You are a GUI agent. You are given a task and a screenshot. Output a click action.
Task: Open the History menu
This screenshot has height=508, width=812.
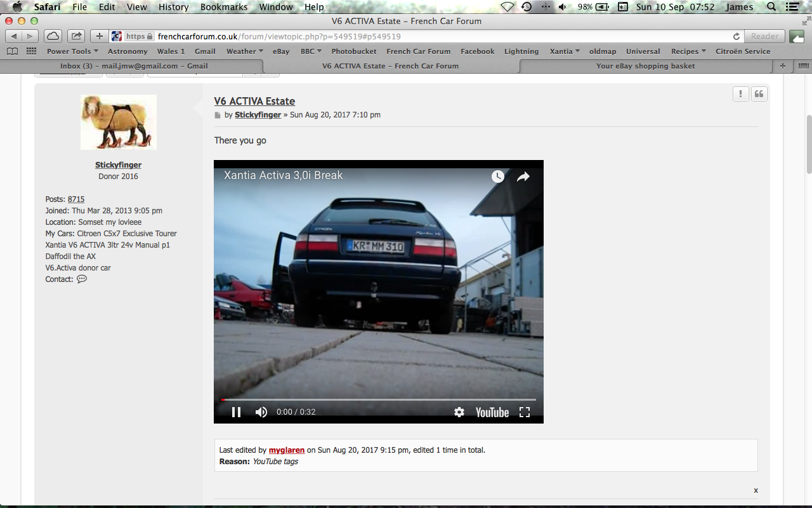pos(173,7)
